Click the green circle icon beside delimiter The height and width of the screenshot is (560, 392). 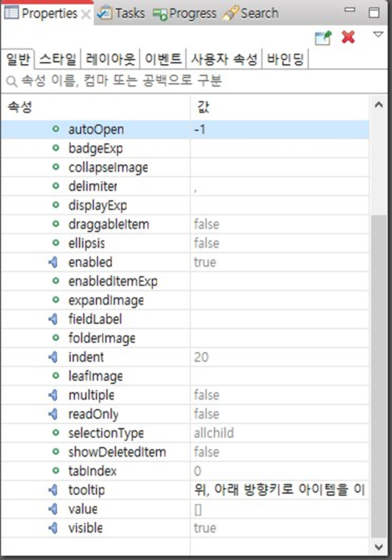tap(55, 186)
